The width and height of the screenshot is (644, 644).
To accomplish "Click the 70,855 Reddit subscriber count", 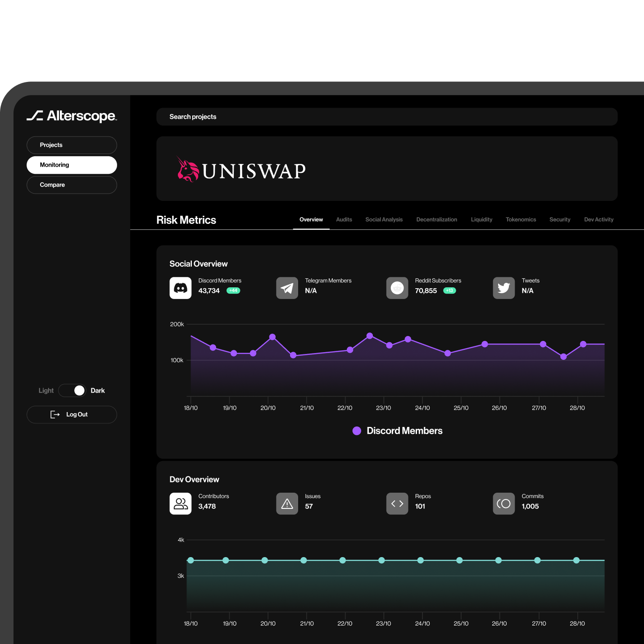I will click(426, 291).
